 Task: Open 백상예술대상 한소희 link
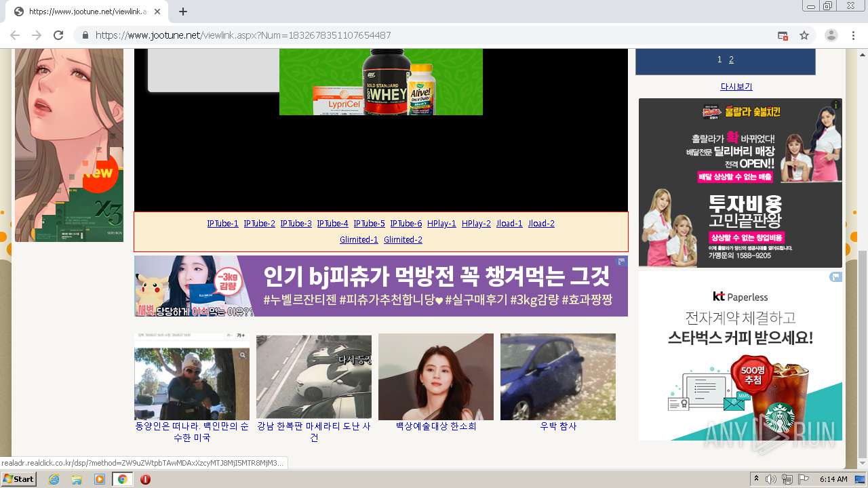pyautogui.click(x=436, y=426)
